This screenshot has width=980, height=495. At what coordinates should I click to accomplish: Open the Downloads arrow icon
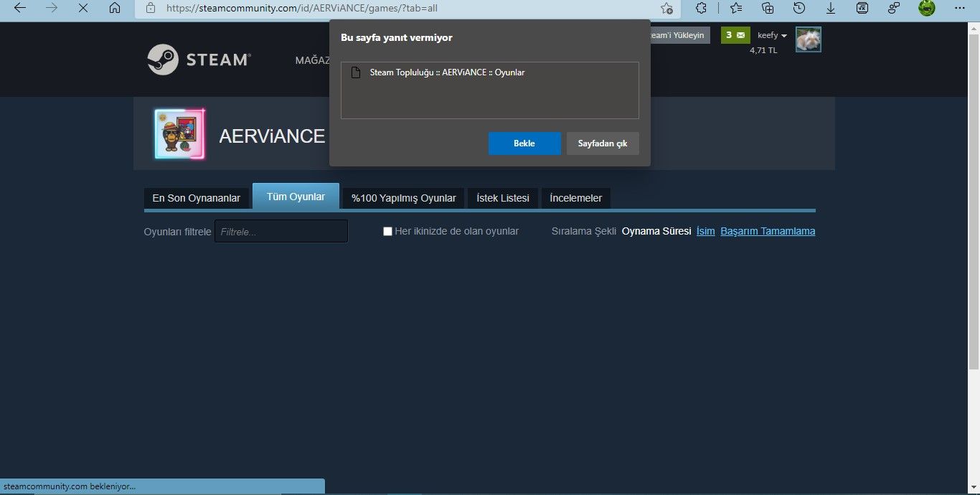[x=831, y=9]
